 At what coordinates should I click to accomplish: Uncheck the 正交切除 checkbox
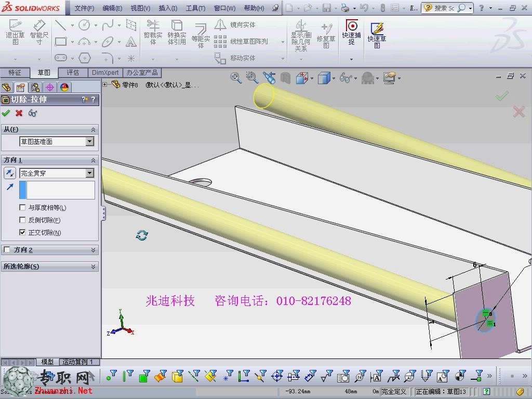click(x=22, y=232)
